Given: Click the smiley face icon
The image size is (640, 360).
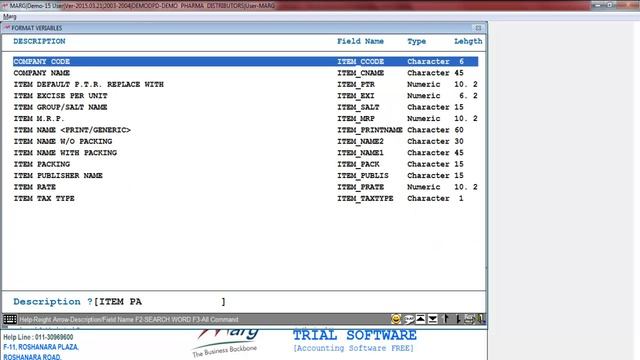Looking at the screenshot, I should pyautogui.click(x=396, y=319).
